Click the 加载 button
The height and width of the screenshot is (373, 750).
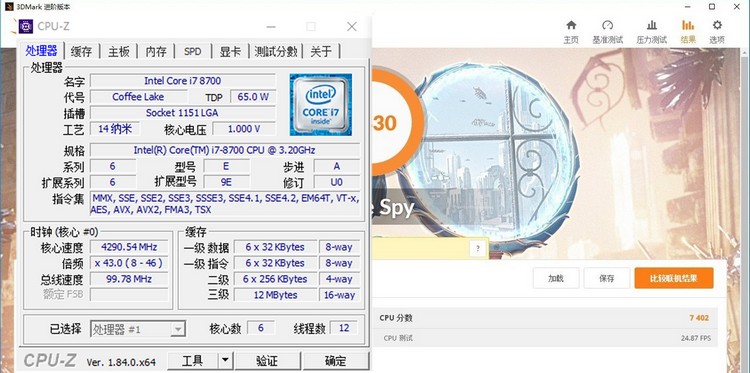pyautogui.click(x=556, y=278)
